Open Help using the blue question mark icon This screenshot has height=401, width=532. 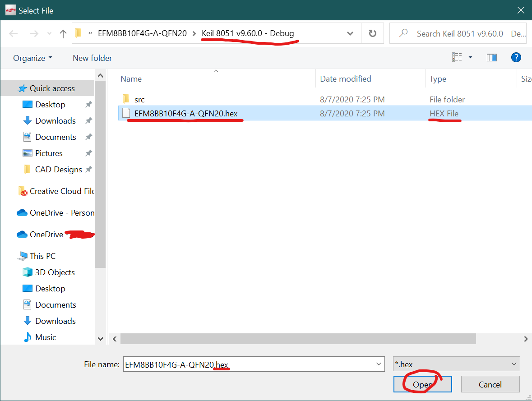point(516,57)
